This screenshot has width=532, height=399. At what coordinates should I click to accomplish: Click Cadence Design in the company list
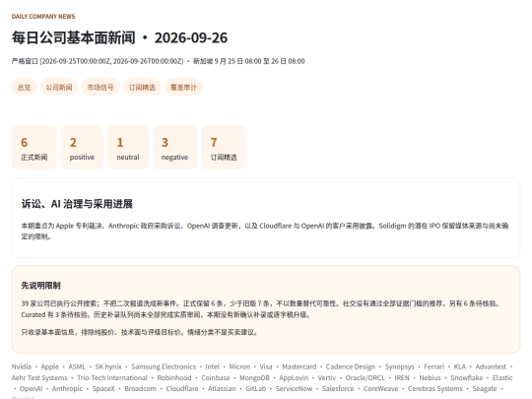[x=351, y=366]
